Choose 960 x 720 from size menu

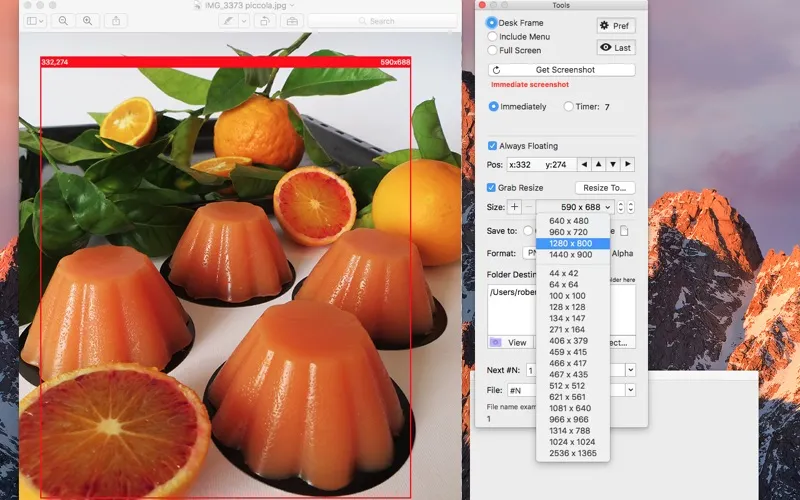pos(573,232)
